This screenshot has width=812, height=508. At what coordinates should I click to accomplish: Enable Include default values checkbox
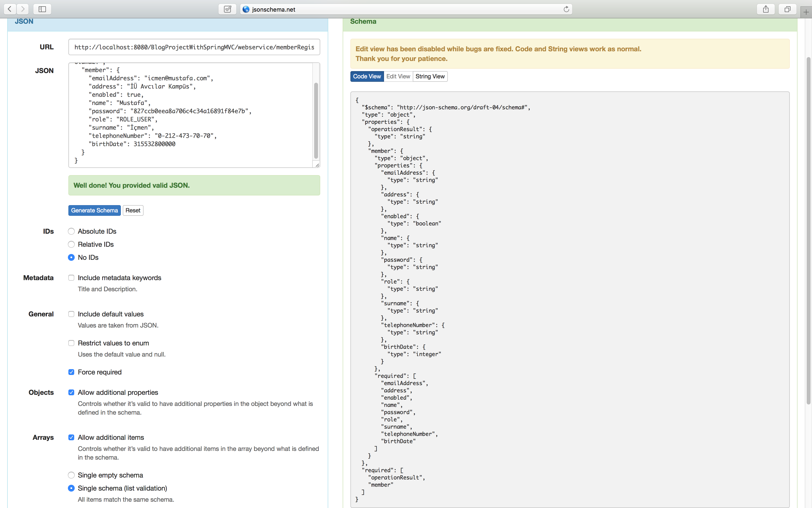[x=71, y=314]
